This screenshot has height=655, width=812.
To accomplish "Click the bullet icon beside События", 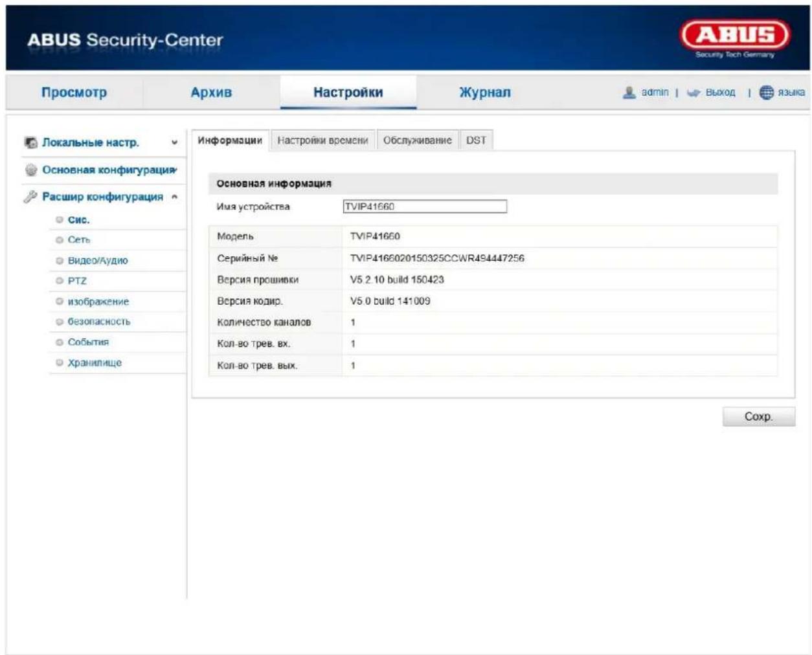I will [x=60, y=342].
